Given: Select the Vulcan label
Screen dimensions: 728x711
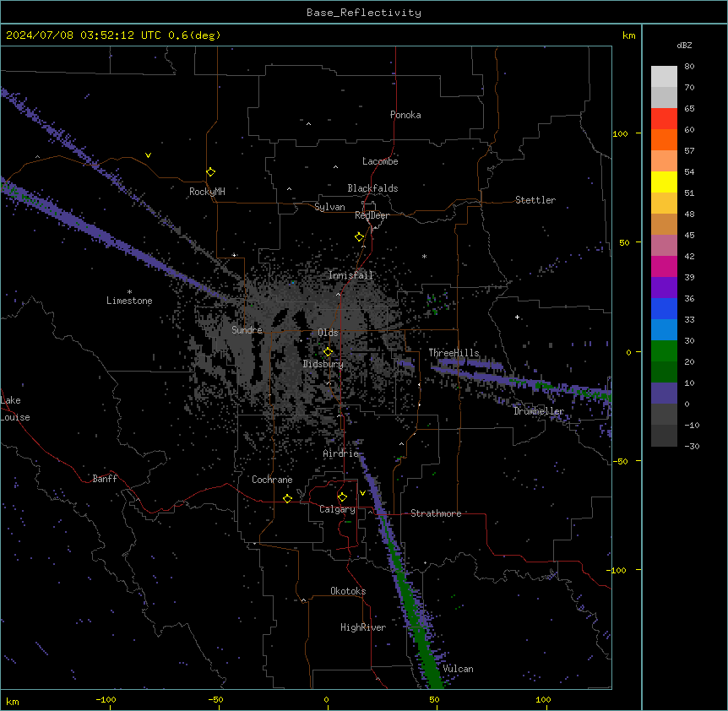Looking at the screenshot, I should (x=458, y=669).
